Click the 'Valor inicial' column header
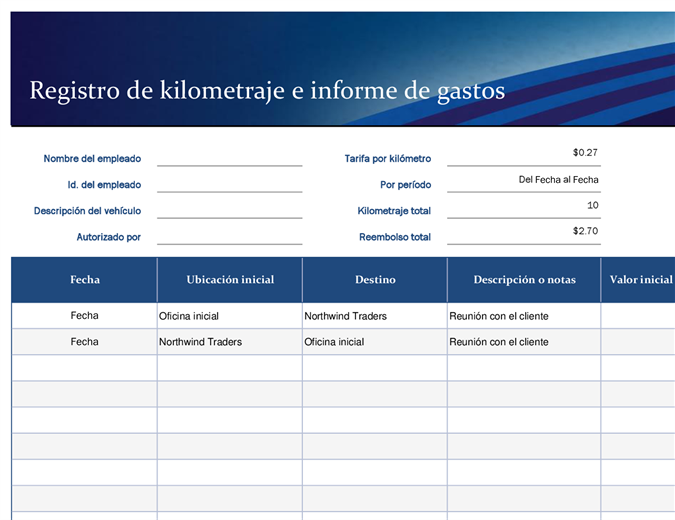675x520 pixels. click(638, 280)
